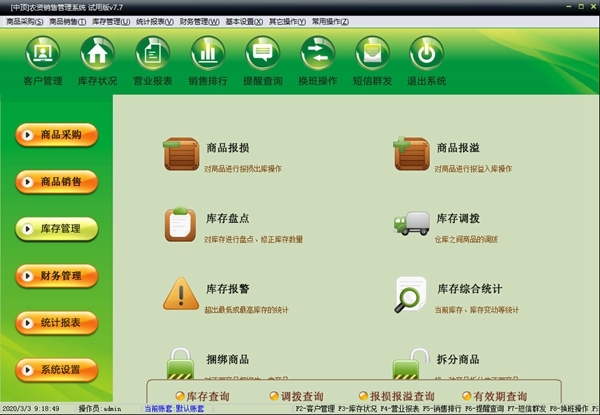Click orange bullet beside 调拨查询

click(274, 396)
